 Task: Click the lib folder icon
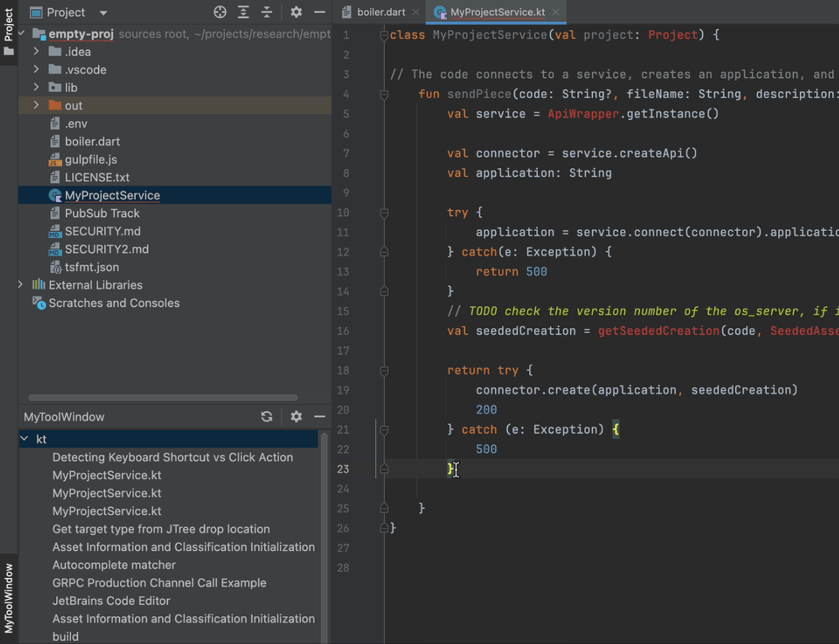55,87
